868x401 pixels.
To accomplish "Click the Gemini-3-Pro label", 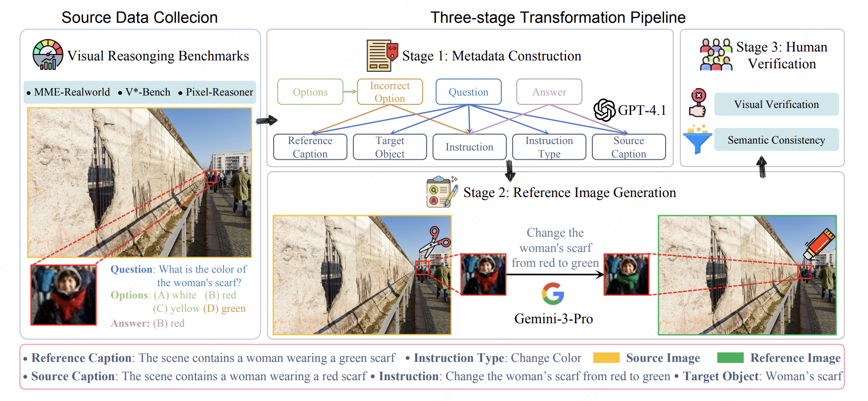I will pyautogui.click(x=554, y=318).
